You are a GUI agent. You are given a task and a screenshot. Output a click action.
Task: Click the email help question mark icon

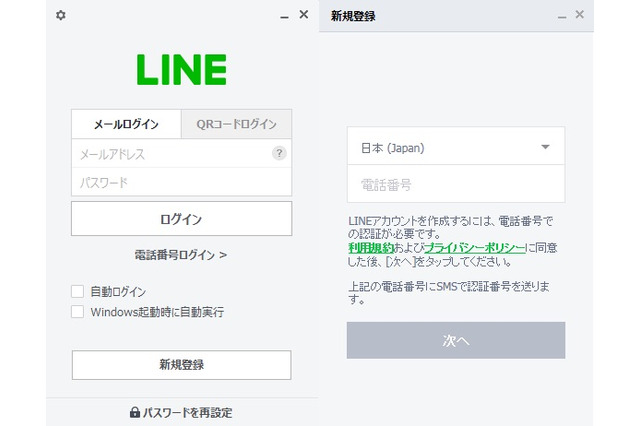click(x=279, y=154)
